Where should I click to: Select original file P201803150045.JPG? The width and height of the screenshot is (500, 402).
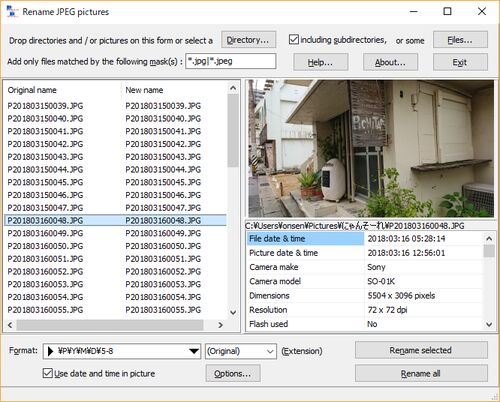click(x=45, y=182)
